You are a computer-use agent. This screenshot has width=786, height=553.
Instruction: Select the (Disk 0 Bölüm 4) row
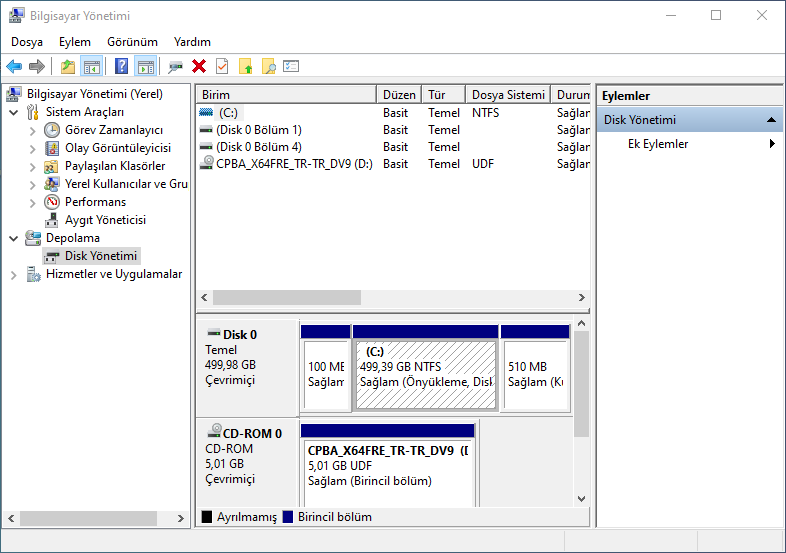[x=394, y=147]
